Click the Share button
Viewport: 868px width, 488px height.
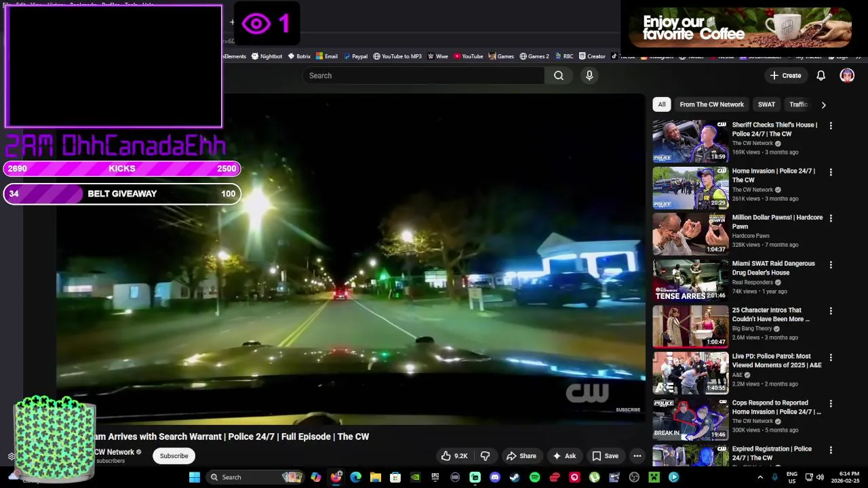click(x=521, y=456)
